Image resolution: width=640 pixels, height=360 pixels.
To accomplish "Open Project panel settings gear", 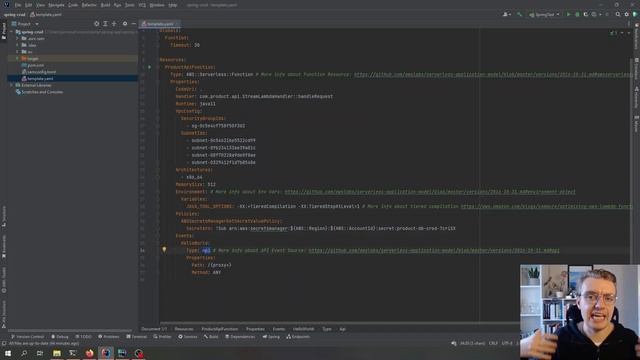I will pos(125,24).
